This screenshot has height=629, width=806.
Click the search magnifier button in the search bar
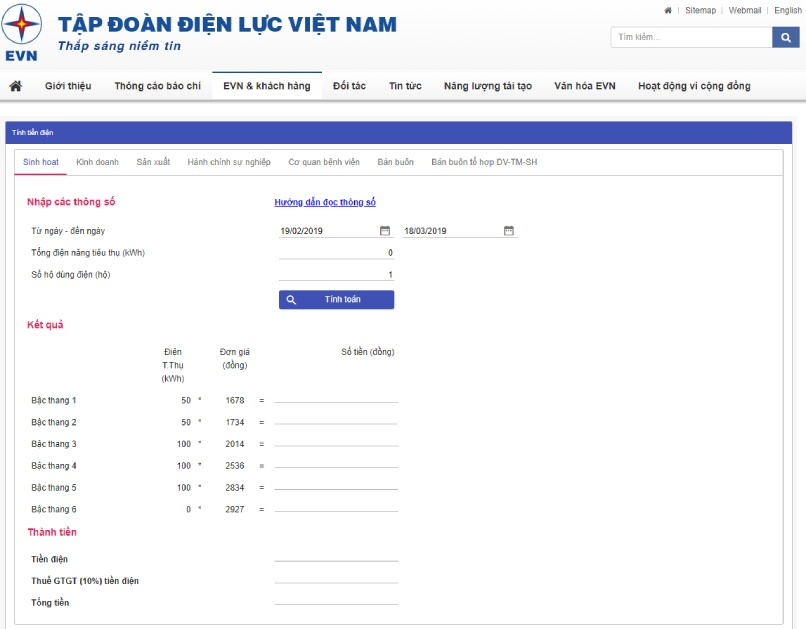[786, 36]
